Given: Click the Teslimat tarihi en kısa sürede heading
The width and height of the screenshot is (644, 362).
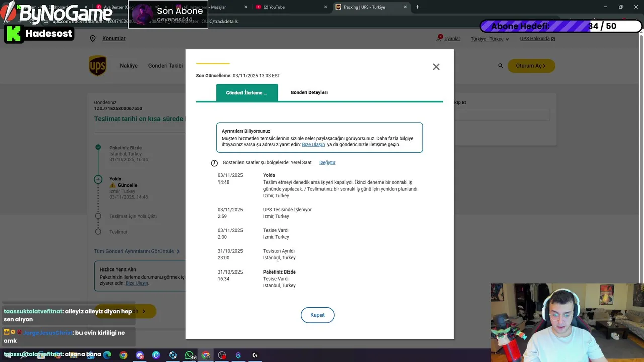Looking at the screenshot, I should coord(139,119).
